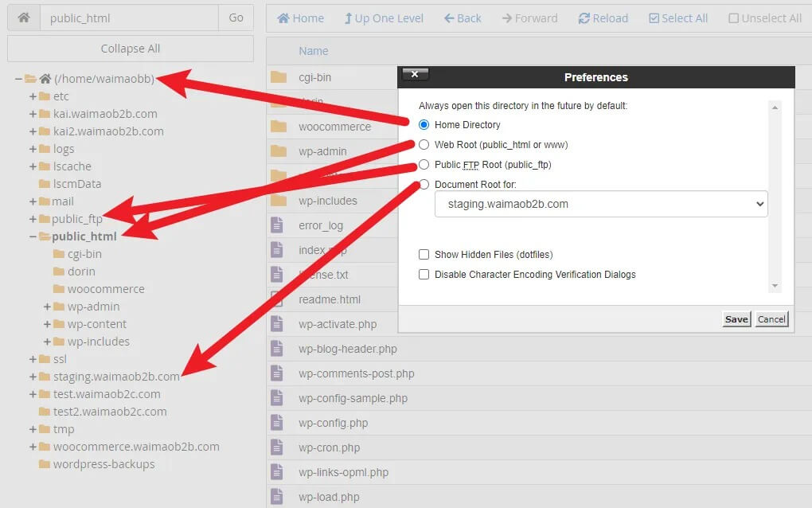Click the wp-cron.php file icon
The width and height of the screenshot is (812, 508).
pyautogui.click(x=277, y=447)
